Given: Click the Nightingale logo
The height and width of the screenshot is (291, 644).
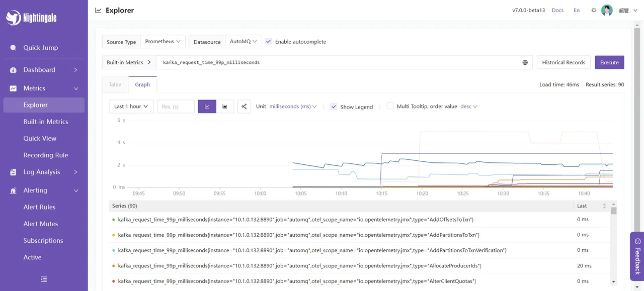Looking at the screenshot, I should click(x=30, y=18).
